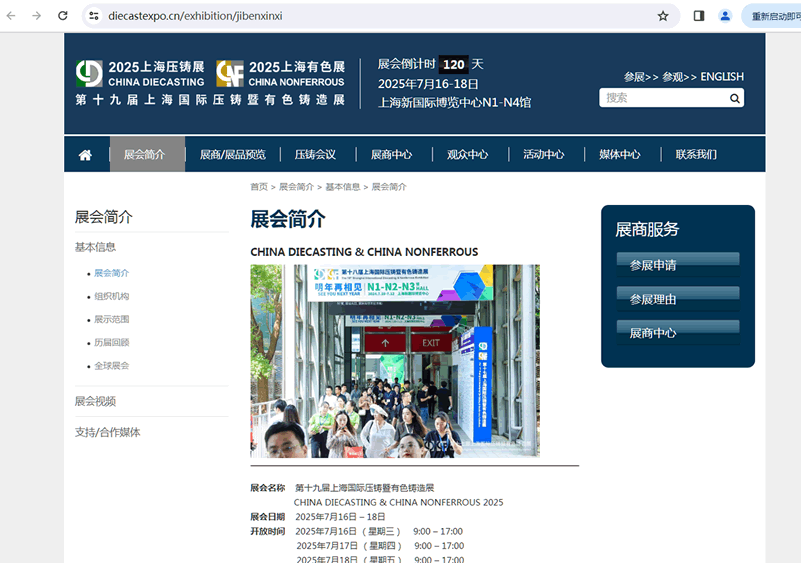The height and width of the screenshot is (563, 801).
Task: Click the 开放时间 label
Action: 267,531
